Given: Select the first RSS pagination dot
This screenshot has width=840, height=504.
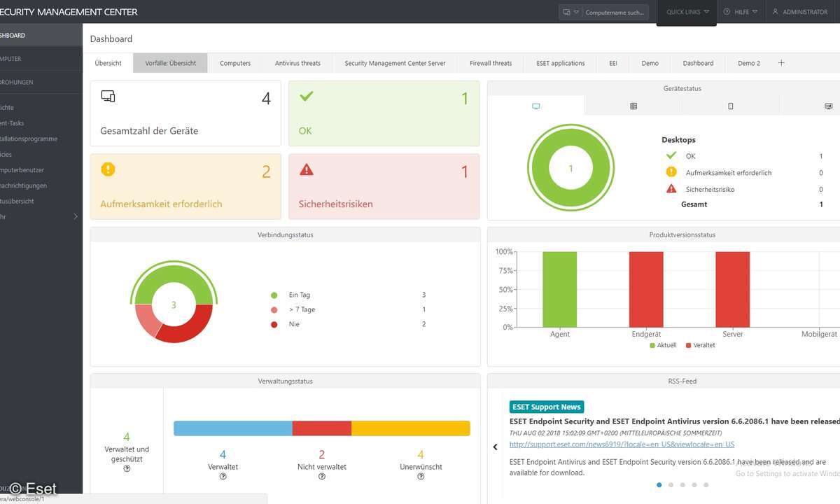Looking at the screenshot, I should tap(659, 484).
